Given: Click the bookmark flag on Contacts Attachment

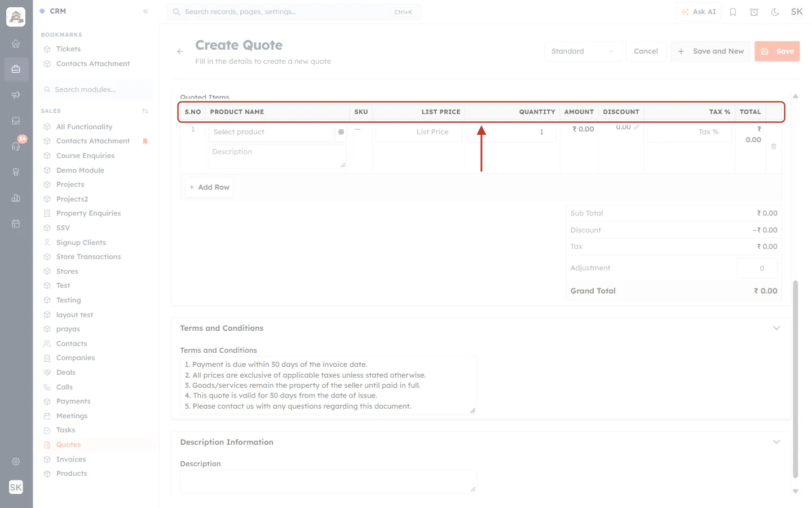Looking at the screenshot, I should pyautogui.click(x=145, y=141).
